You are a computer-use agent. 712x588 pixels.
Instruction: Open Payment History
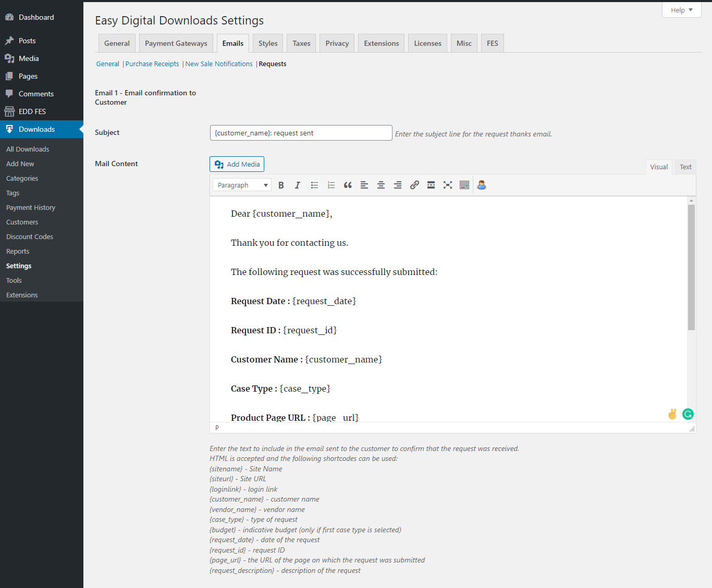click(31, 207)
